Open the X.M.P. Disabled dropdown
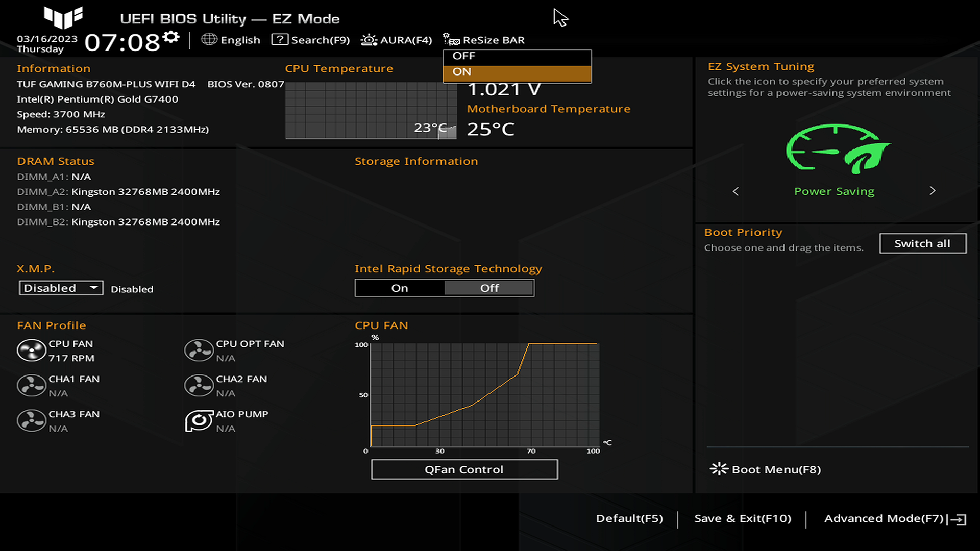The height and width of the screenshot is (551, 980). [61, 288]
